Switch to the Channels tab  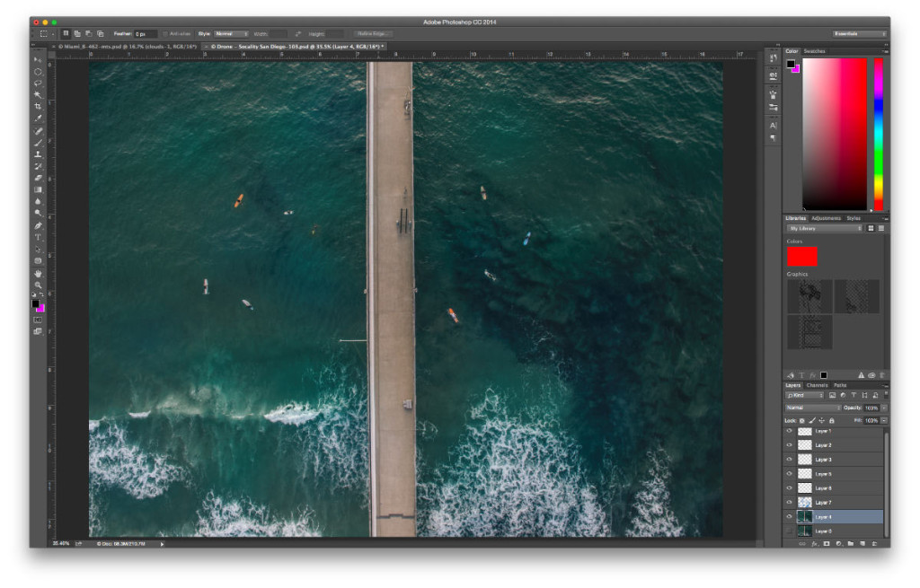tap(816, 384)
